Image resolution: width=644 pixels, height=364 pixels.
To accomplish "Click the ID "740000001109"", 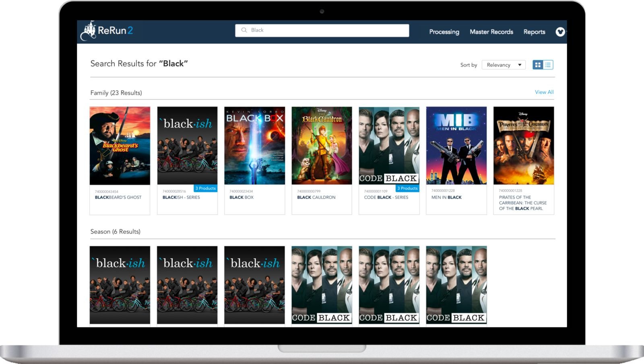I will [376, 191].
